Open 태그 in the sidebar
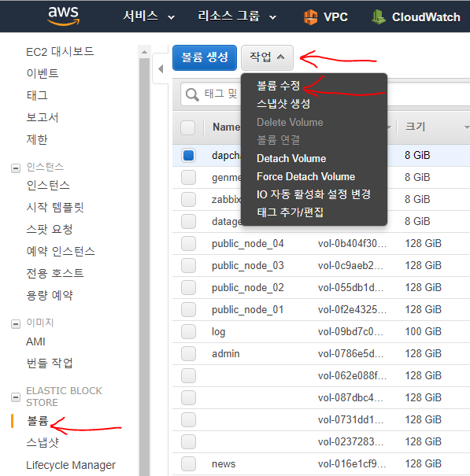Screen dimensions: 470x476 coord(37,95)
